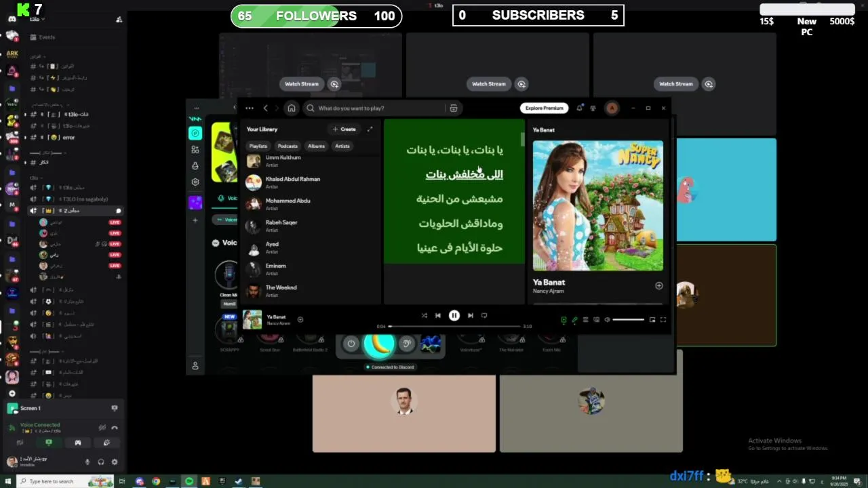Open T3LO (no sagaboly) voice channel
This screenshot has width=868, height=488.
75,199
